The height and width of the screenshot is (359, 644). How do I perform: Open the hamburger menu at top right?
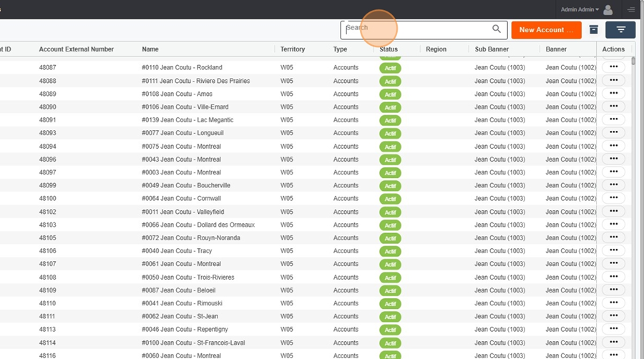631,9
